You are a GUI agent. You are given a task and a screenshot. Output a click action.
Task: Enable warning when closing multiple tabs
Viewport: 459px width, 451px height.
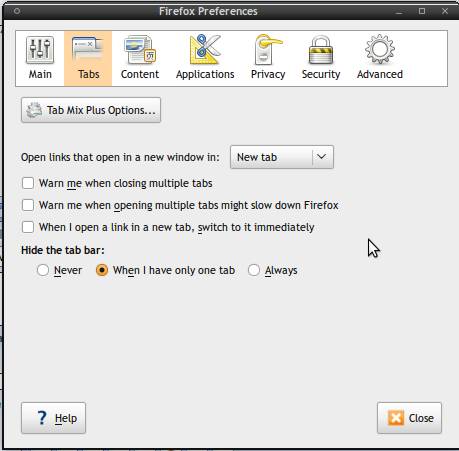(x=28, y=183)
